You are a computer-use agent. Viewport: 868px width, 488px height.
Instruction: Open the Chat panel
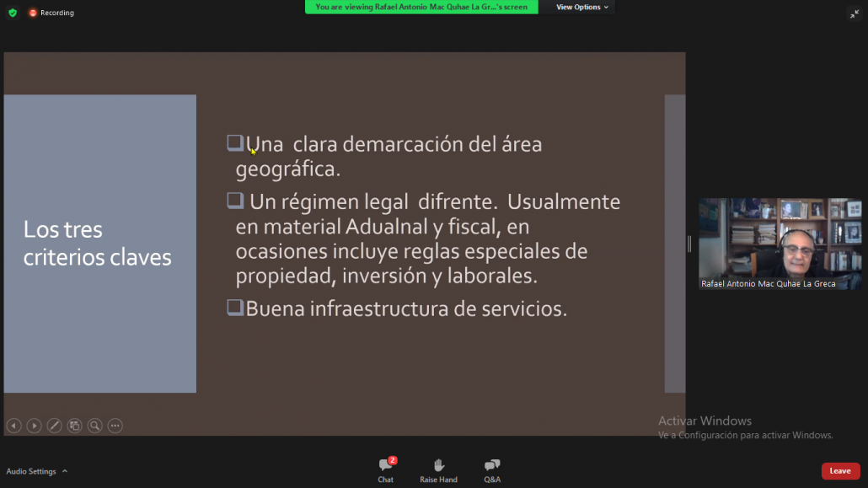(x=386, y=470)
